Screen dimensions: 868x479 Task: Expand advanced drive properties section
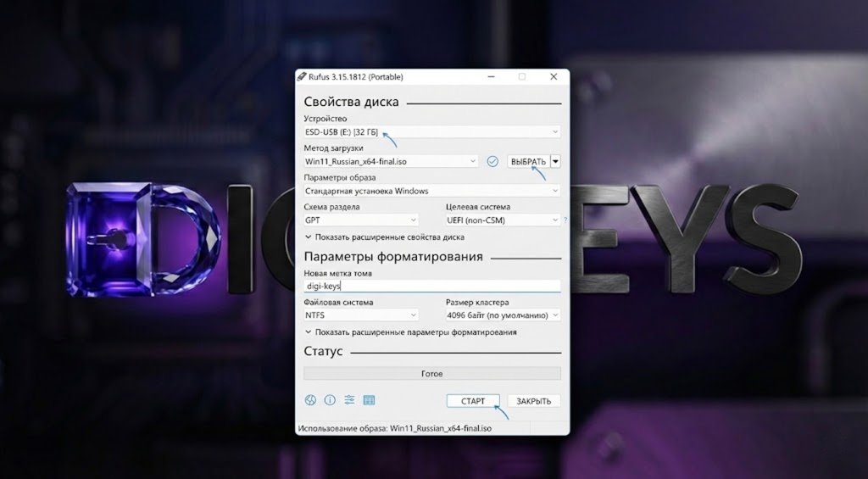click(384, 237)
